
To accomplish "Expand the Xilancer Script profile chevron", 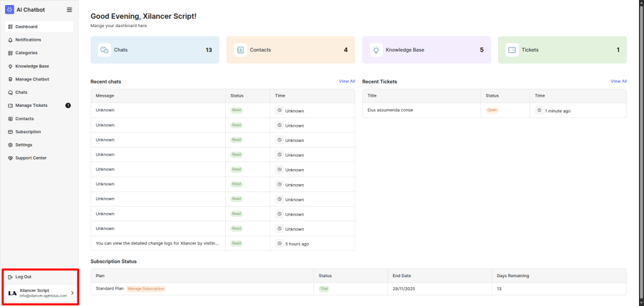I will pyautogui.click(x=72, y=293).
